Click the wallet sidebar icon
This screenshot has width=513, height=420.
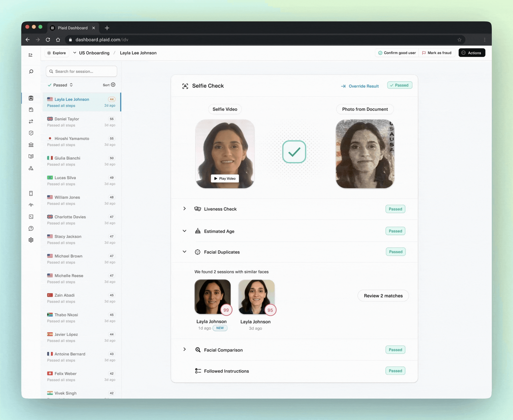(31, 110)
